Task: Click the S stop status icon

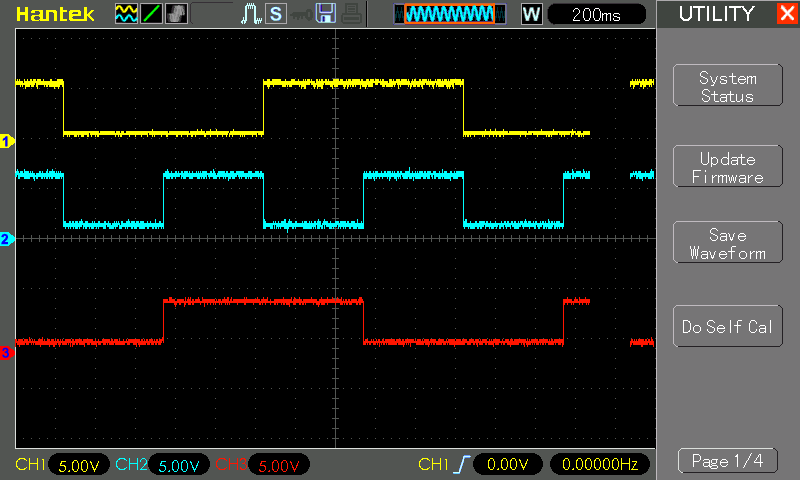Action: click(275, 14)
